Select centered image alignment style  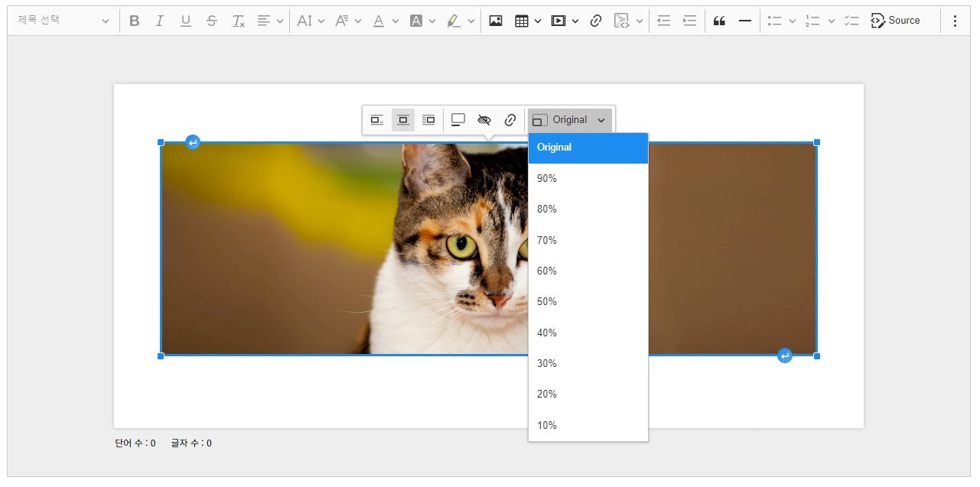403,120
